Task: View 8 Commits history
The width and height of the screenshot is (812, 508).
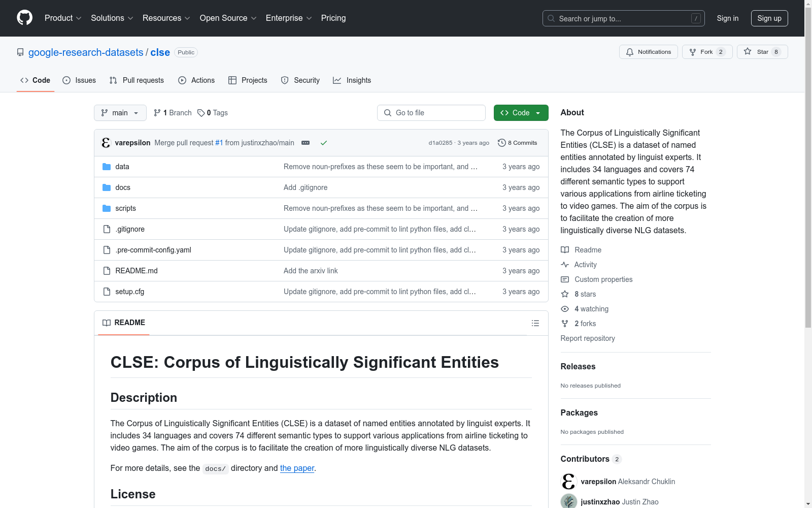Action: 517,143
